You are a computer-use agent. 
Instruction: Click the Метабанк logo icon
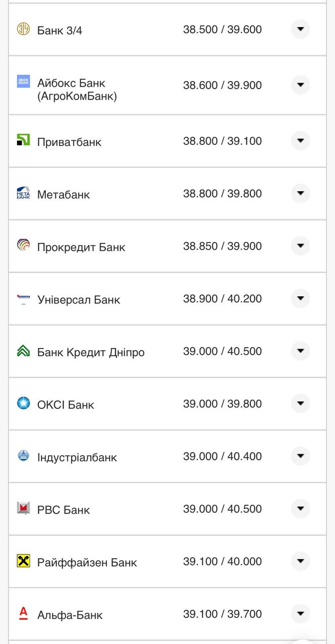click(22, 193)
